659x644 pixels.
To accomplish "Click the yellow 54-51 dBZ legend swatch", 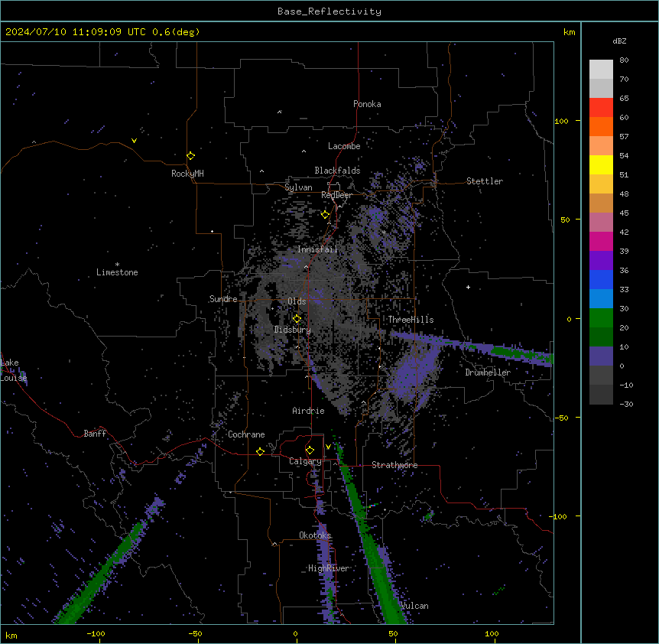I will click(601, 164).
